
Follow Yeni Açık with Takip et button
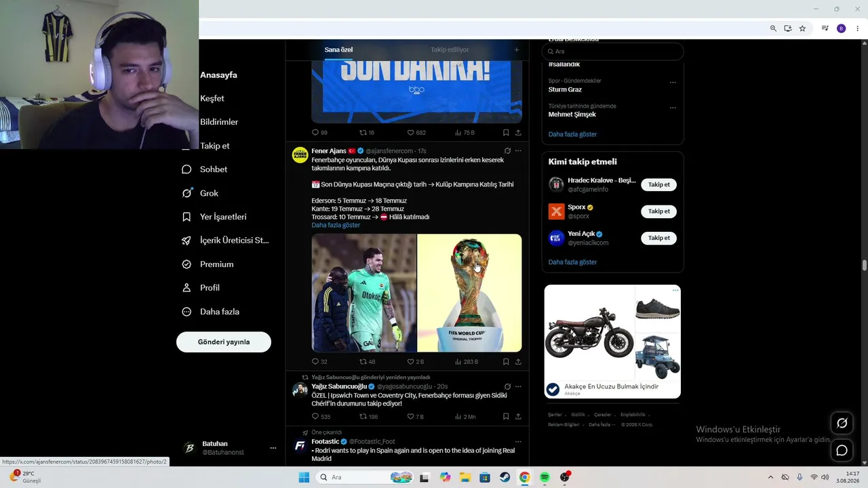click(658, 238)
